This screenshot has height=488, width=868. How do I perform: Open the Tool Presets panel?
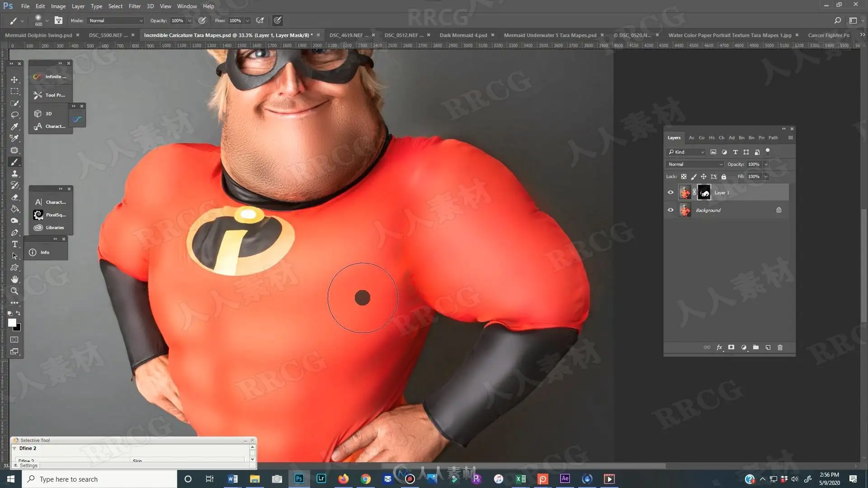click(x=50, y=95)
